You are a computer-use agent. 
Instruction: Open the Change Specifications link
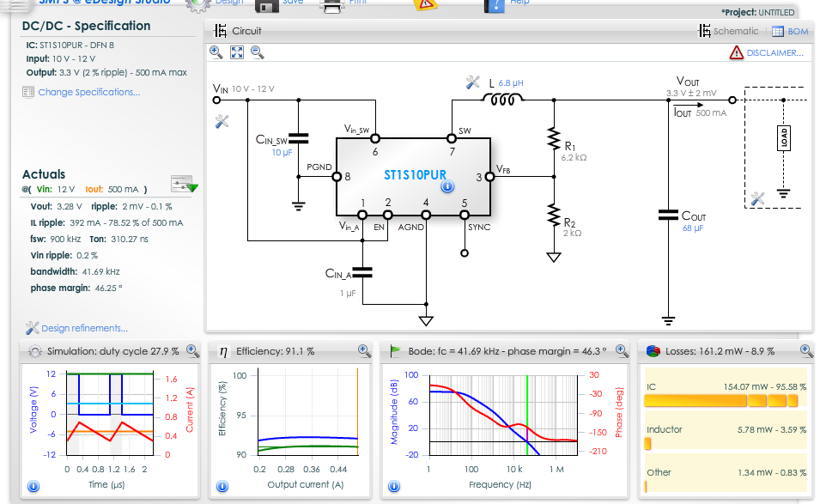coord(88,92)
